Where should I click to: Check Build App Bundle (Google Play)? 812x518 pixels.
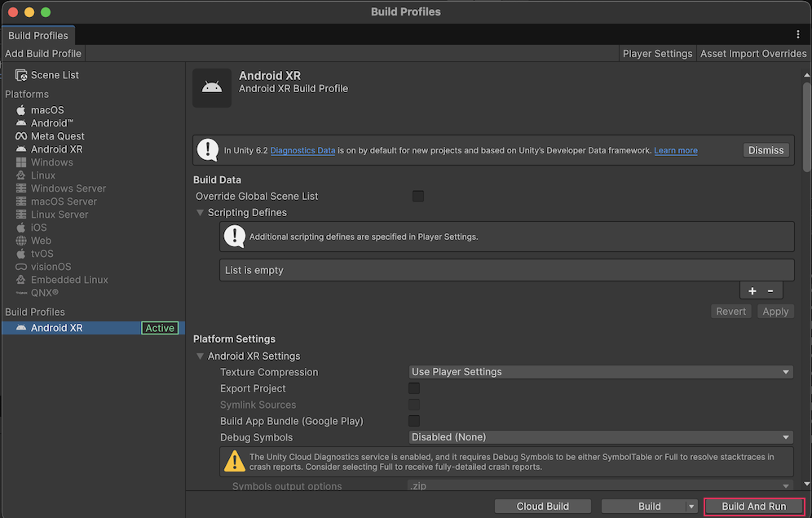pos(414,422)
